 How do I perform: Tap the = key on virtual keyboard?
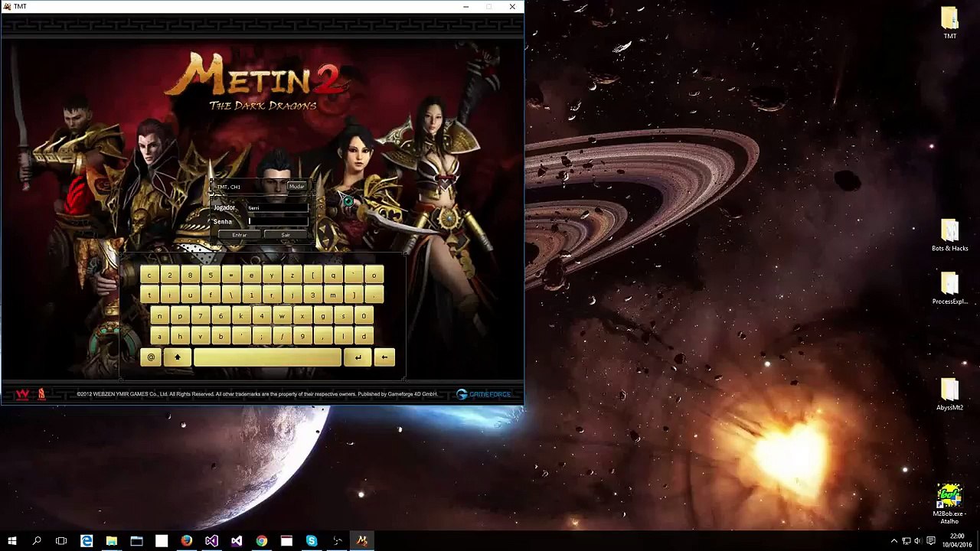click(x=230, y=275)
